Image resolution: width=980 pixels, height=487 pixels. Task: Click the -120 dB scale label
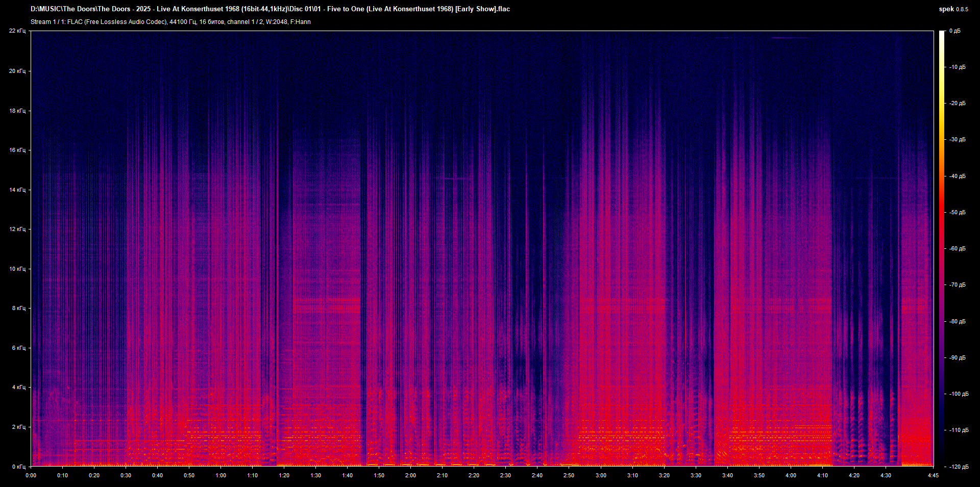958,467
